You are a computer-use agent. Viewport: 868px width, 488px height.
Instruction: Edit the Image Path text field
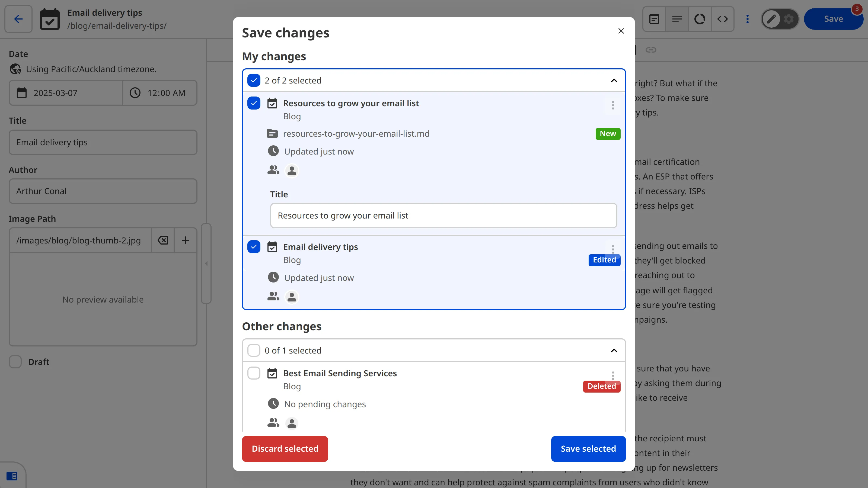80,240
